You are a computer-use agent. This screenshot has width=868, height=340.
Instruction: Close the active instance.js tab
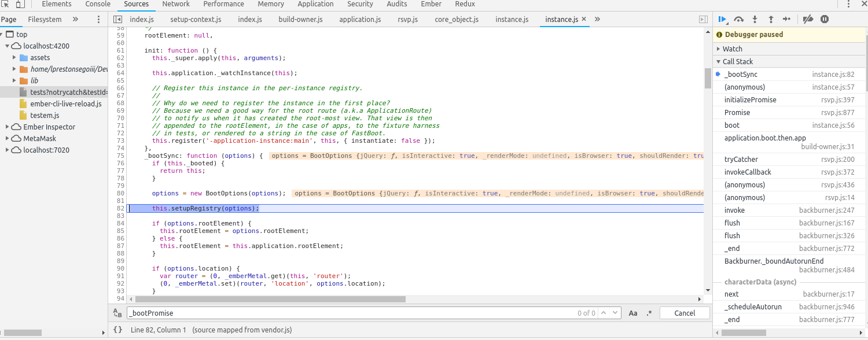click(x=584, y=20)
